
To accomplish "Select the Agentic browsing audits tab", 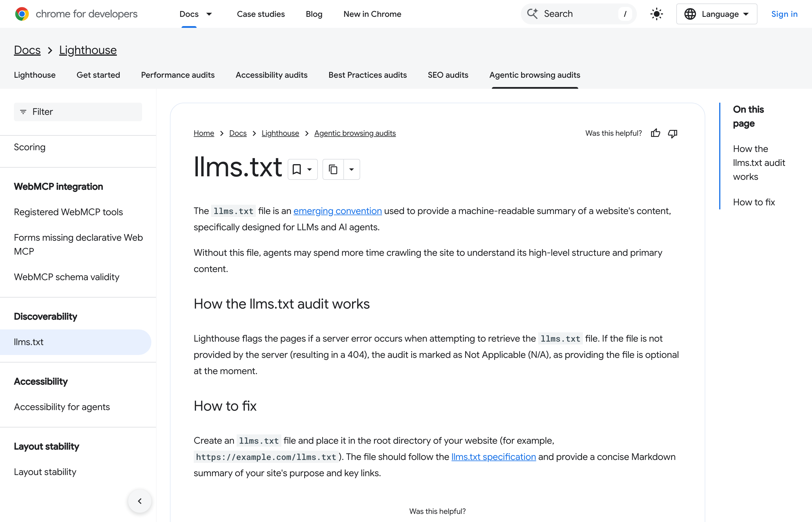I will (534, 75).
